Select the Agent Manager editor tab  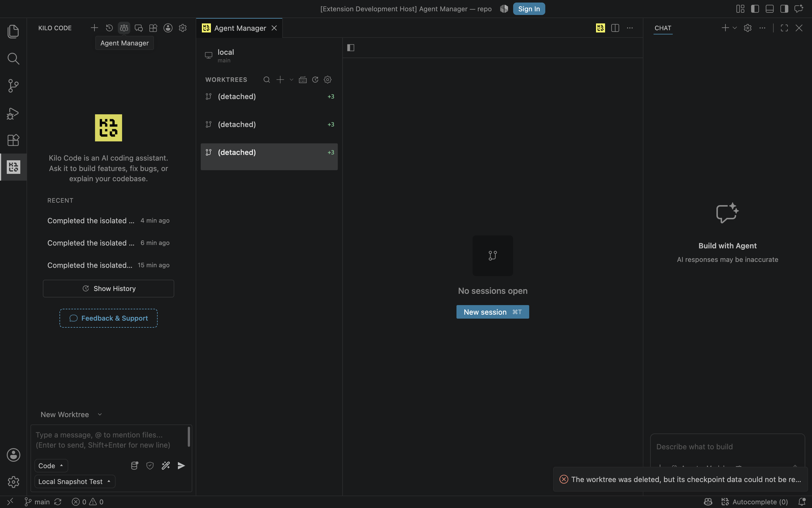(239, 28)
